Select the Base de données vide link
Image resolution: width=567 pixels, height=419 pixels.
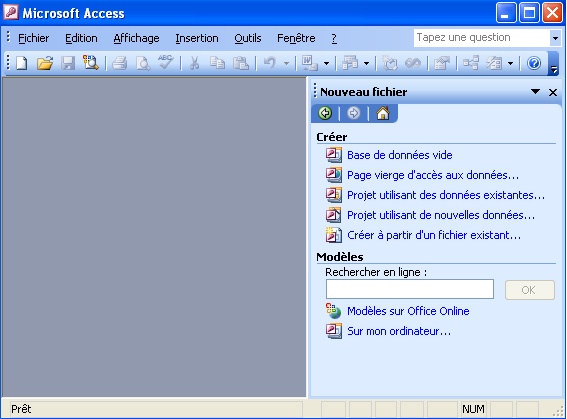(x=400, y=155)
